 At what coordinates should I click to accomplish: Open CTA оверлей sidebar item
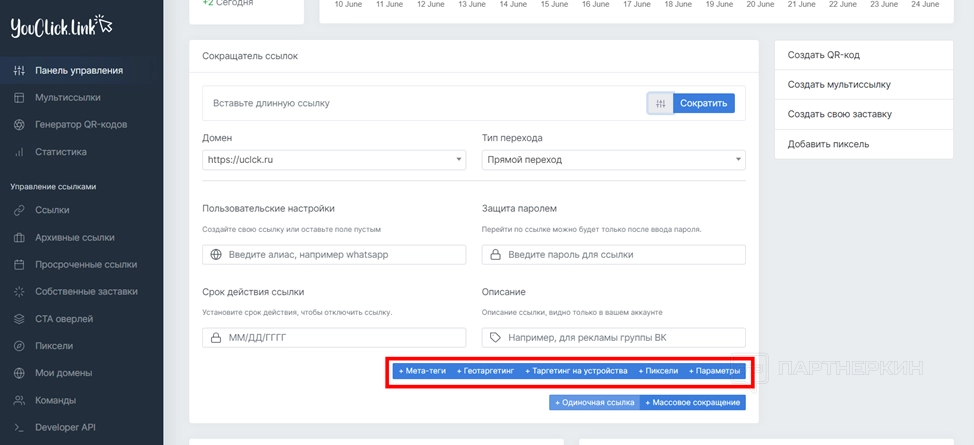(63, 319)
